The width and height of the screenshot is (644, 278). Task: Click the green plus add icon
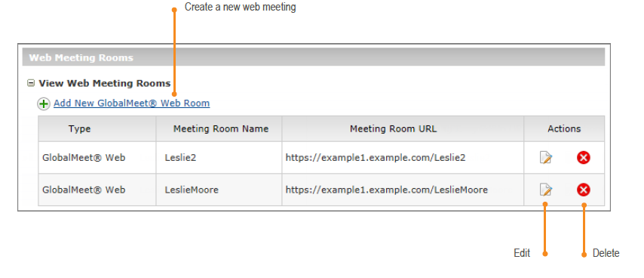coord(44,103)
